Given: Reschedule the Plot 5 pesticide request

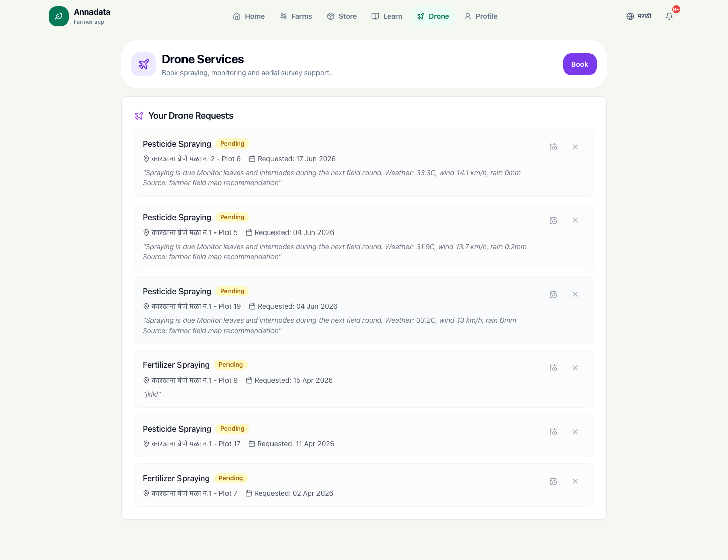Looking at the screenshot, I should 553,220.
